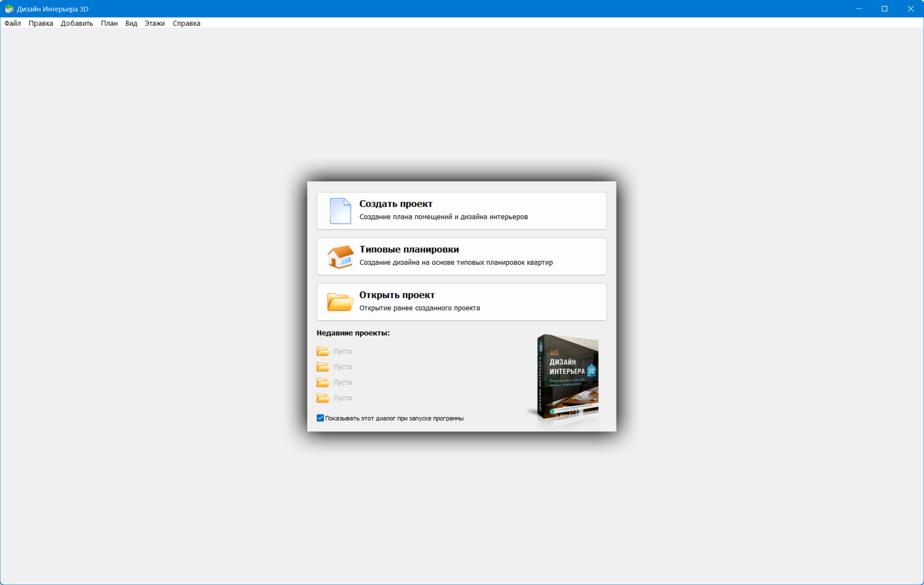Click the house icon for Типовые планировки
Screen dimensions: 924x585
pyautogui.click(x=340, y=257)
